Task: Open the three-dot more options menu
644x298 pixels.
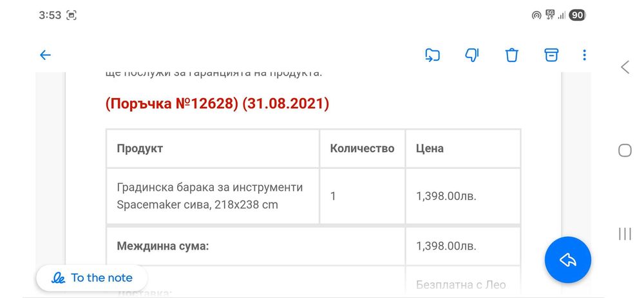Action: click(584, 55)
